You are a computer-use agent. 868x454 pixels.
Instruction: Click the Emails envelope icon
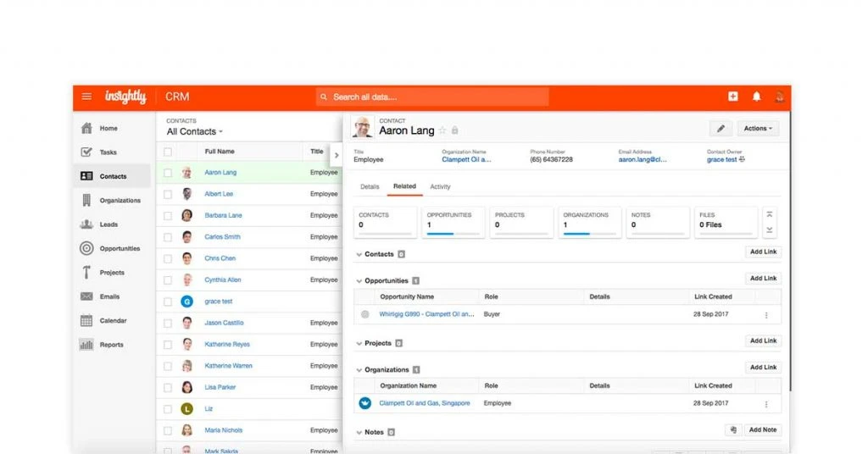pyautogui.click(x=86, y=296)
